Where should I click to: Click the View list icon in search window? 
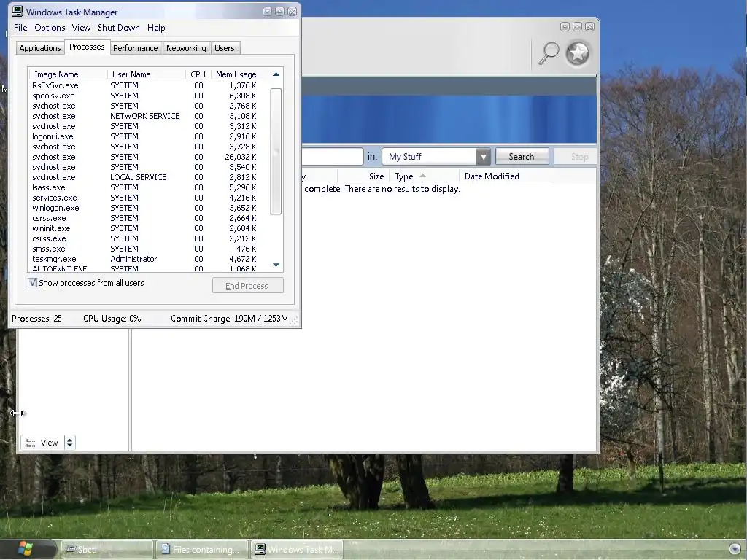[x=31, y=443]
